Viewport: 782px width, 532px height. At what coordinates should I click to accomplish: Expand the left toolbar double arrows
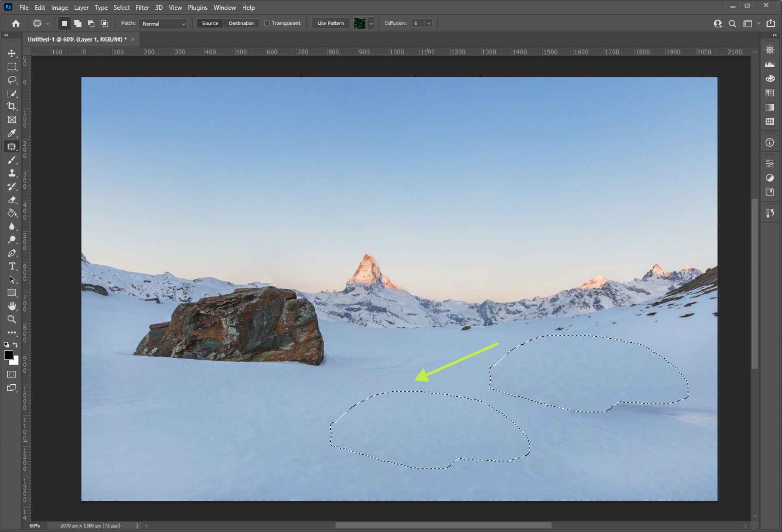click(x=6, y=35)
